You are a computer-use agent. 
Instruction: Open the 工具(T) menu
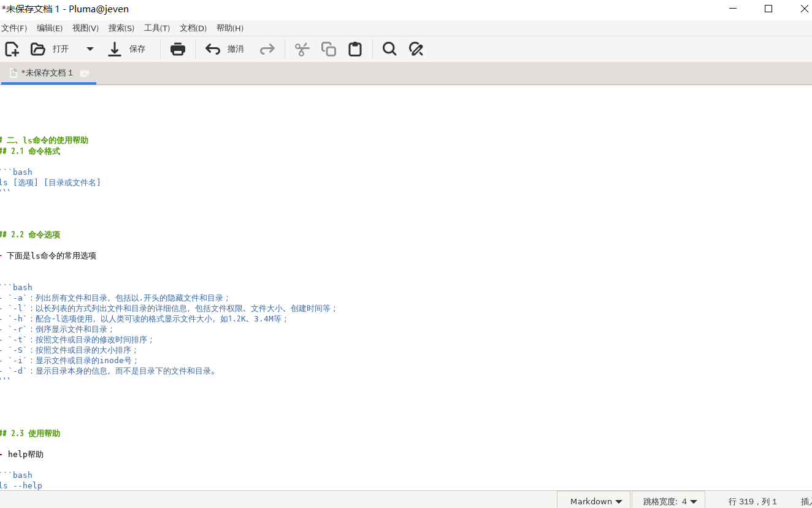(157, 28)
